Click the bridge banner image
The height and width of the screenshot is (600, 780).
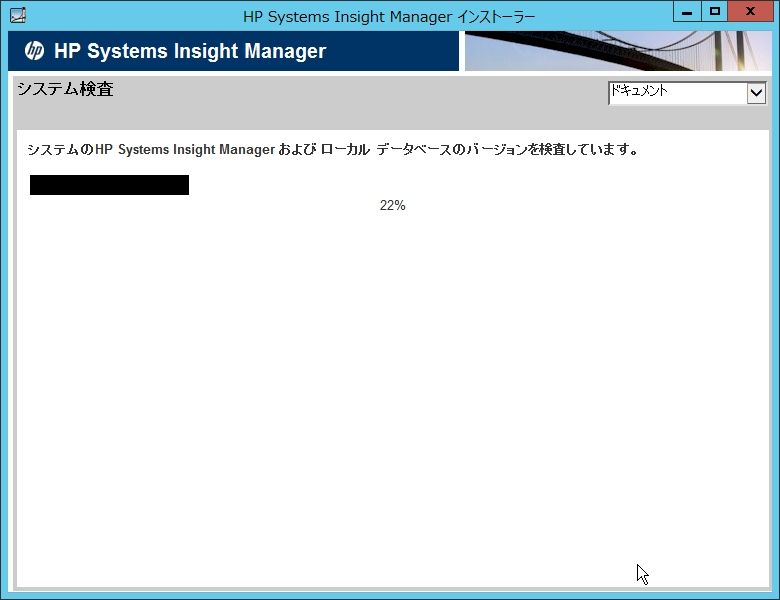[x=618, y=51]
